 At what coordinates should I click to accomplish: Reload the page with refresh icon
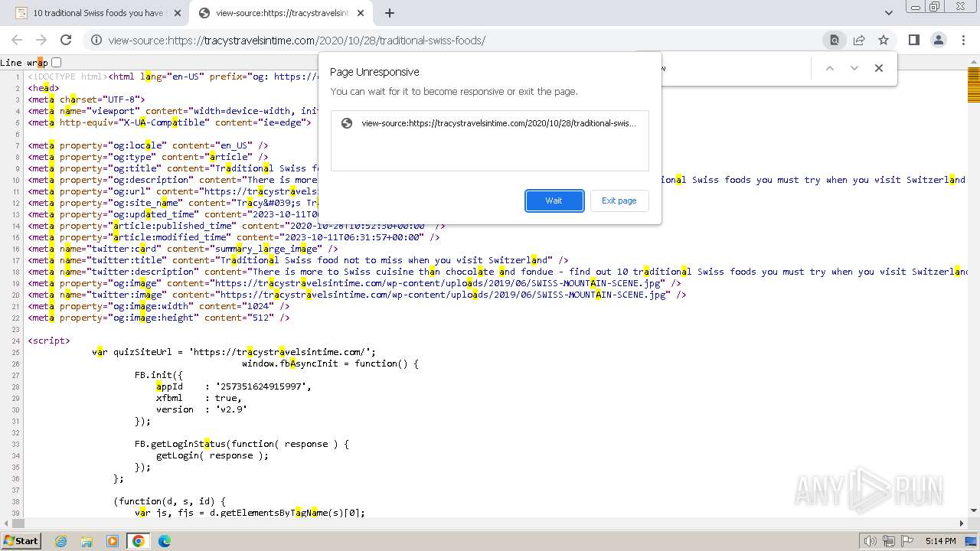coord(66,40)
